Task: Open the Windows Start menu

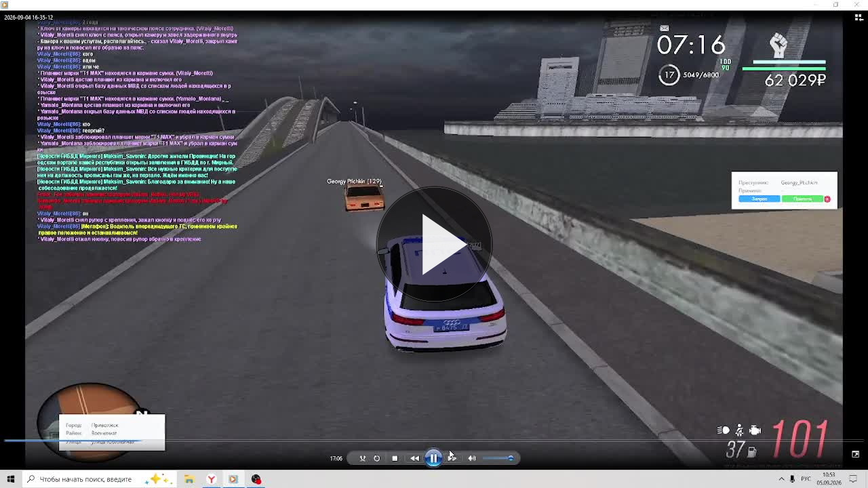Action: tap(11, 479)
